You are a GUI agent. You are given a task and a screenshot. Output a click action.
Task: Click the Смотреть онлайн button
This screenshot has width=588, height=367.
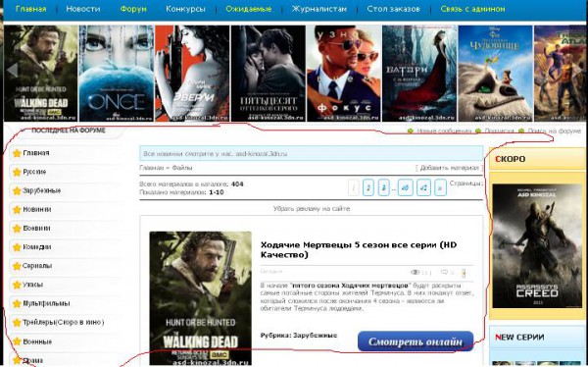tap(416, 341)
